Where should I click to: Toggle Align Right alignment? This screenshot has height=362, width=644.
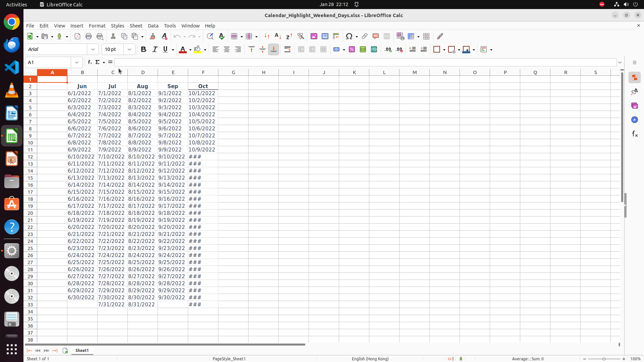pyautogui.click(x=238, y=50)
